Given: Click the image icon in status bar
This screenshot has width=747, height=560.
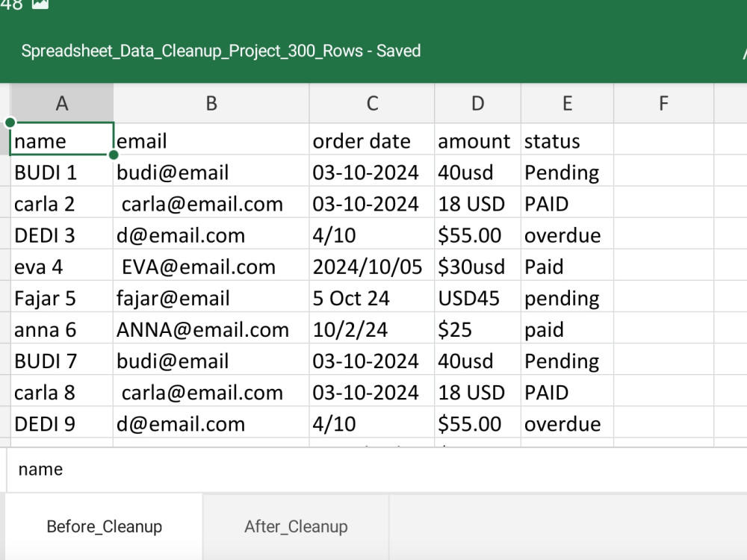Looking at the screenshot, I should click(x=40, y=4).
